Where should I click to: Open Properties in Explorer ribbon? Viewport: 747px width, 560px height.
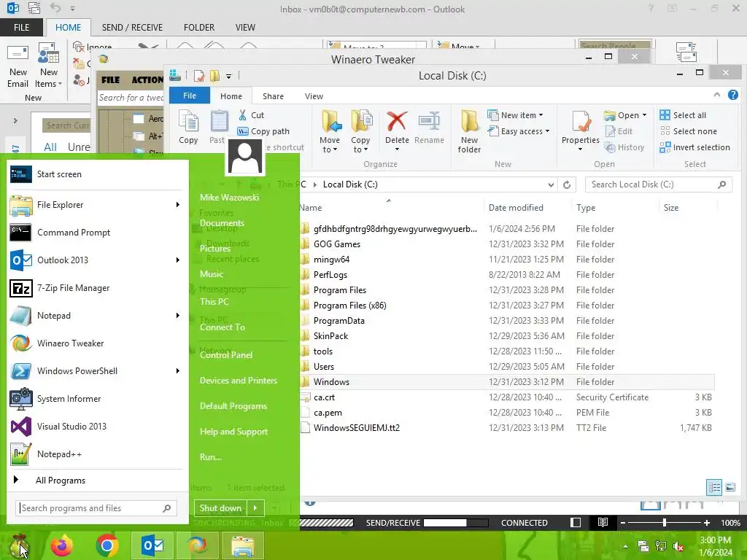tap(580, 130)
